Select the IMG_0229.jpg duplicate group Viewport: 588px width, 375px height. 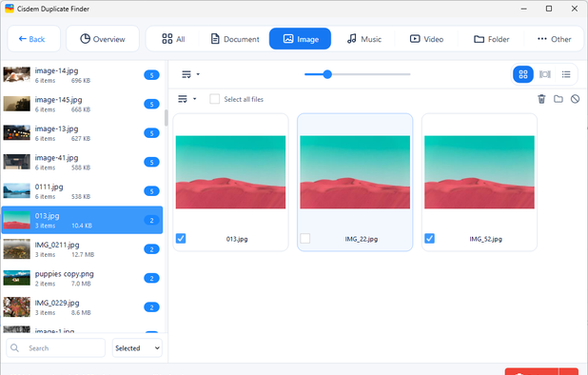(x=82, y=307)
